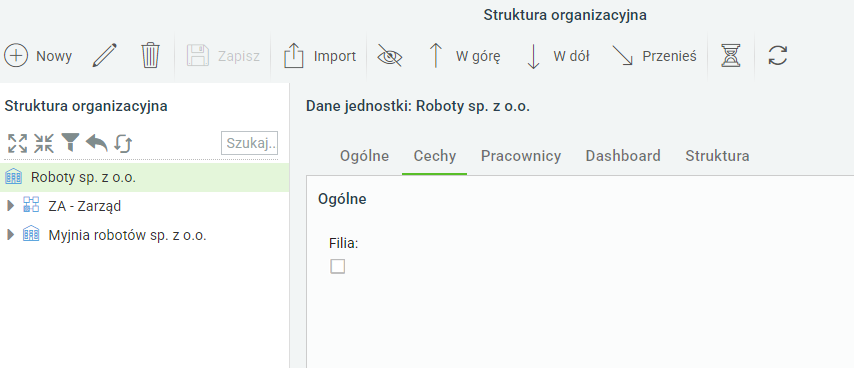
Task: Toggle the crossed-eye visibility icon
Action: tap(389, 56)
